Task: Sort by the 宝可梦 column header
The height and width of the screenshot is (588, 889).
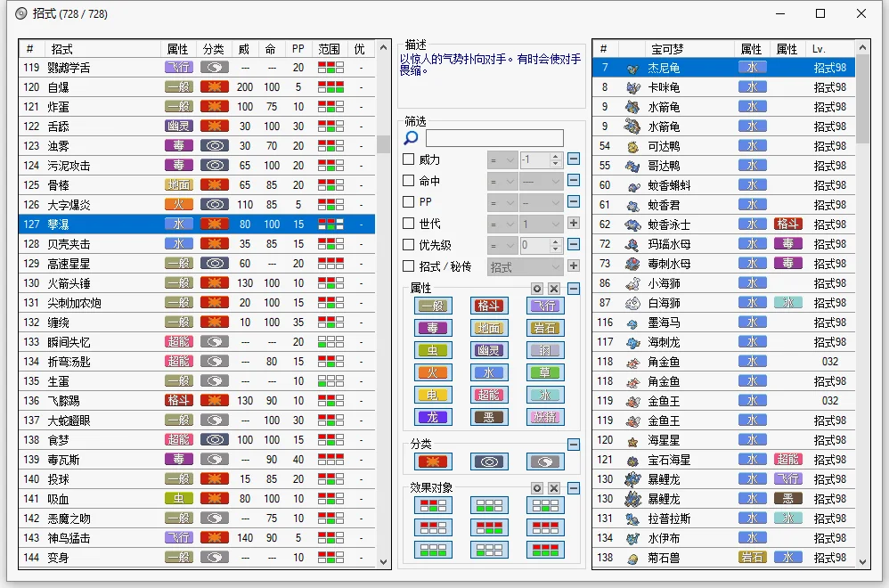Action: click(x=689, y=49)
